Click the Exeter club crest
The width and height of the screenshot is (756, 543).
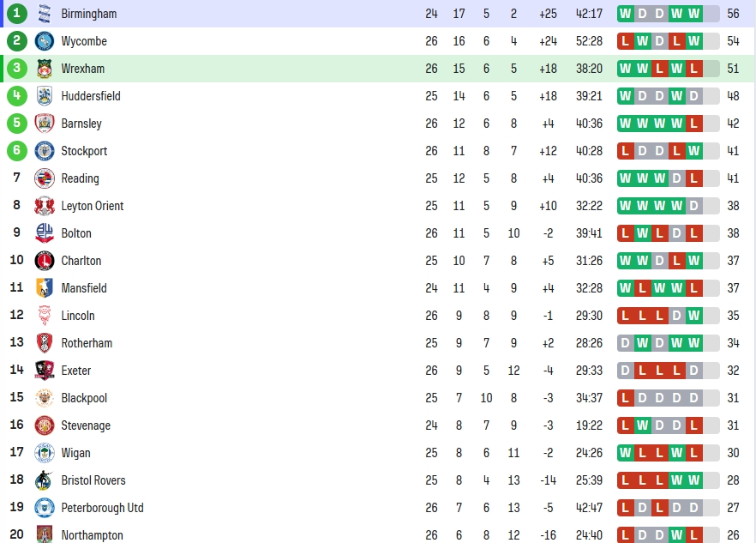(x=45, y=371)
